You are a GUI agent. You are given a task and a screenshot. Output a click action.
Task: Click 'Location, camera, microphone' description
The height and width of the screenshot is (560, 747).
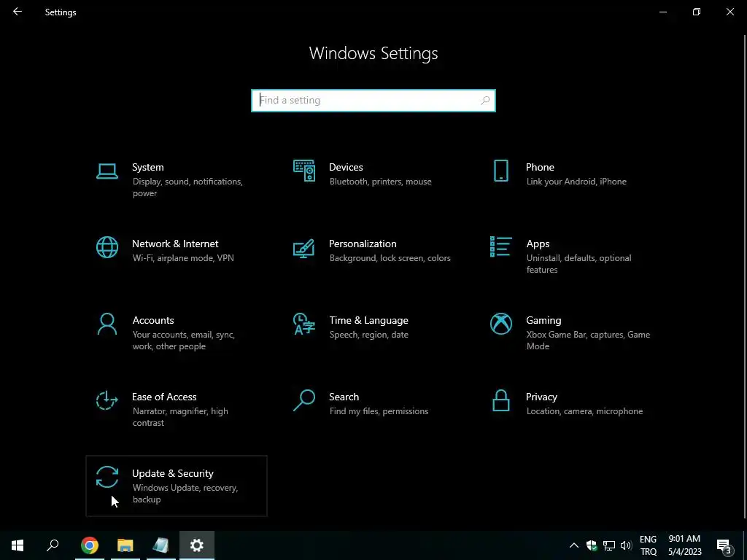click(x=584, y=411)
